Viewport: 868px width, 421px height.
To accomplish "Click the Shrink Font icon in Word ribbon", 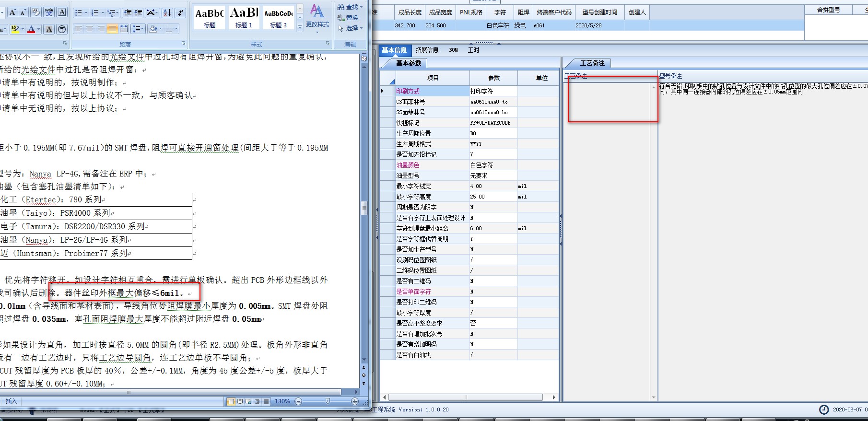I will [23, 12].
